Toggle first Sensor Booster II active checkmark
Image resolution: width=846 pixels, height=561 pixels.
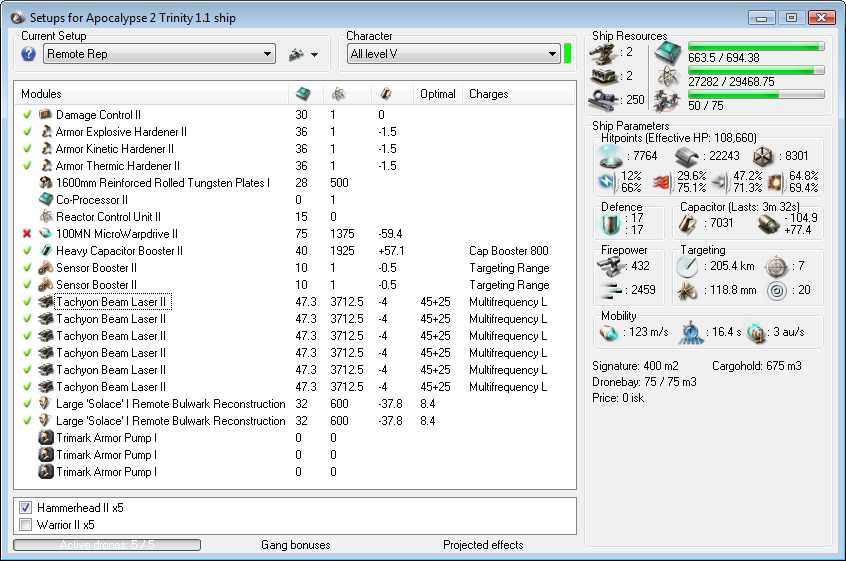[x=27, y=268]
